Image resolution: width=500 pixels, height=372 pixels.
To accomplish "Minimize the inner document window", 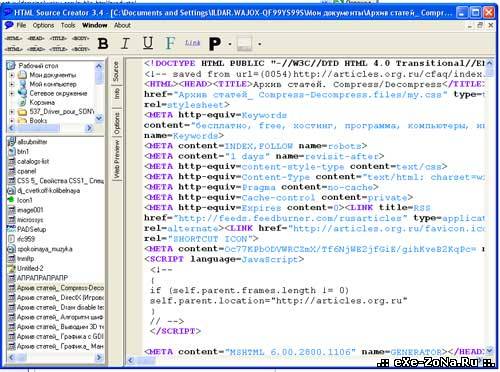I will coord(469,25).
